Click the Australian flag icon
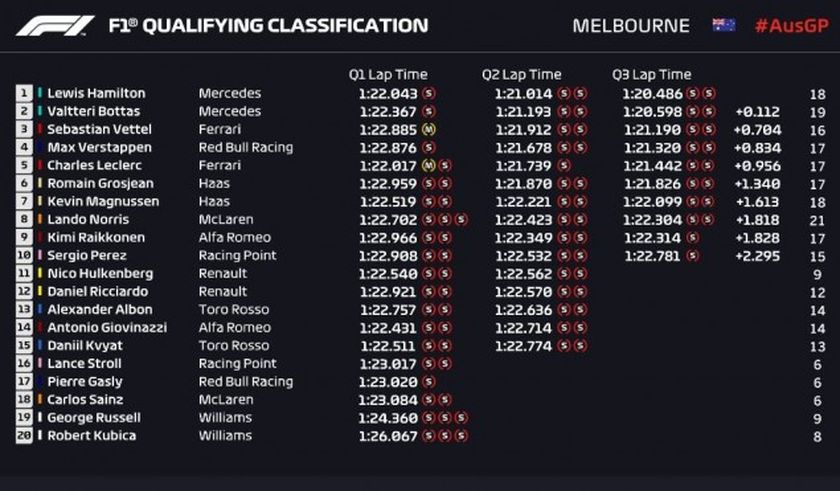Image resolution: width=840 pixels, height=491 pixels. point(723,25)
